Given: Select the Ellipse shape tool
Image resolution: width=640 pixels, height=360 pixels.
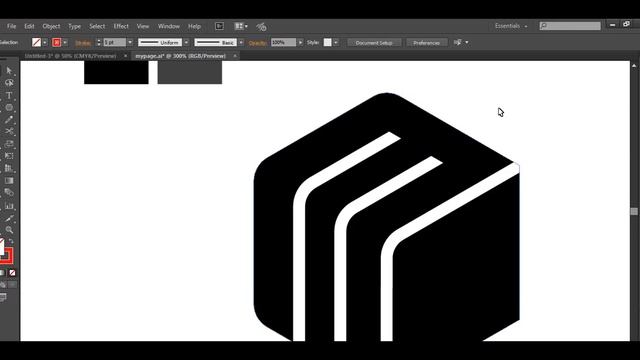Looking at the screenshot, I should point(9,108).
